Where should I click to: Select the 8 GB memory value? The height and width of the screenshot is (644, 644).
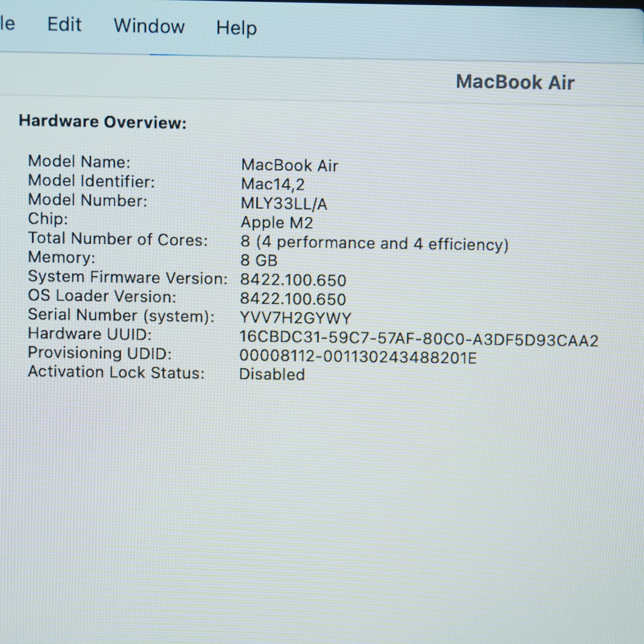(x=259, y=261)
